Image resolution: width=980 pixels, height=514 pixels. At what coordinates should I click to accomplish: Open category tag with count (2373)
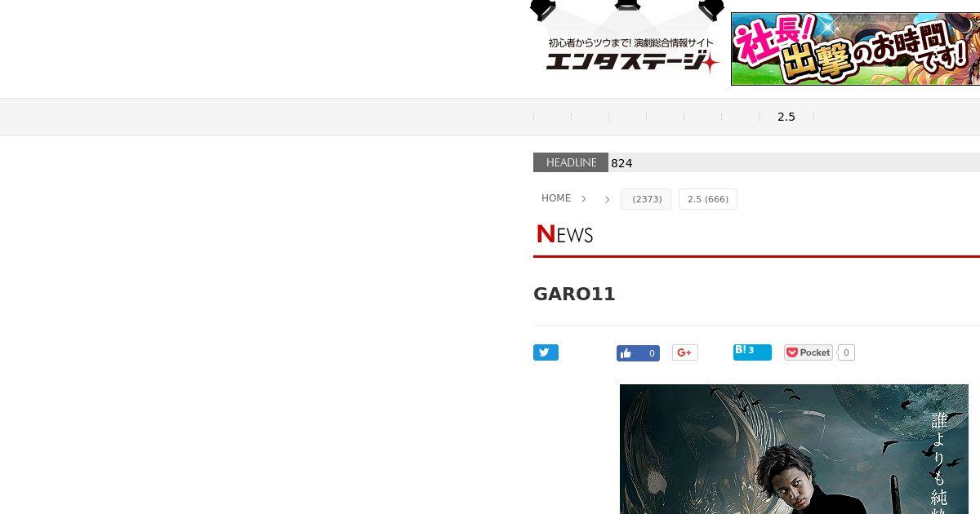(646, 199)
